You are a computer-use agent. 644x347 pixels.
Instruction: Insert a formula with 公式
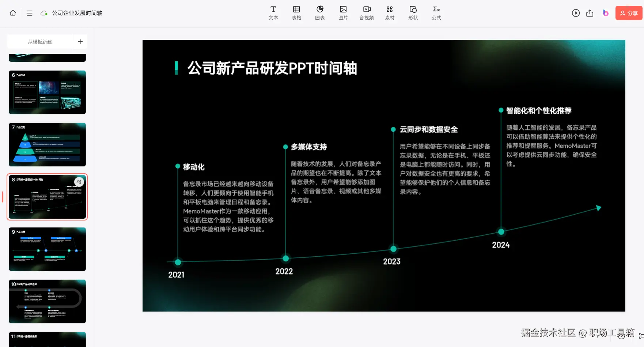pos(436,13)
